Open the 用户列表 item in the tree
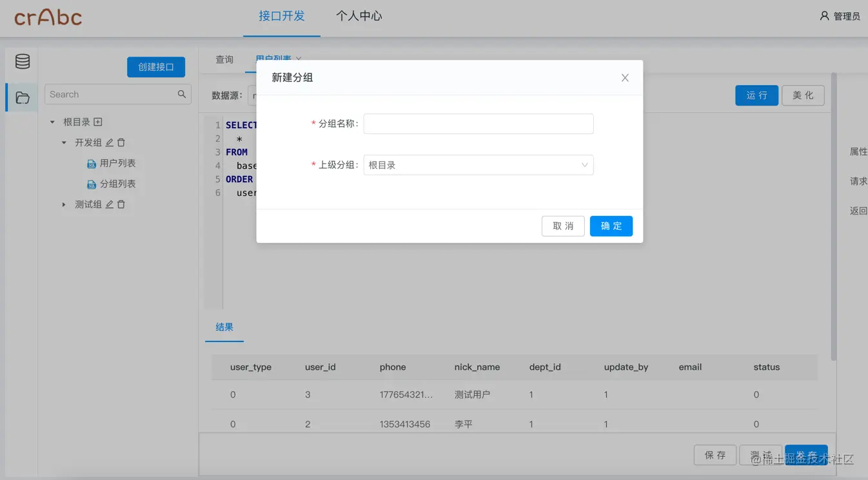 [x=118, y=164]
